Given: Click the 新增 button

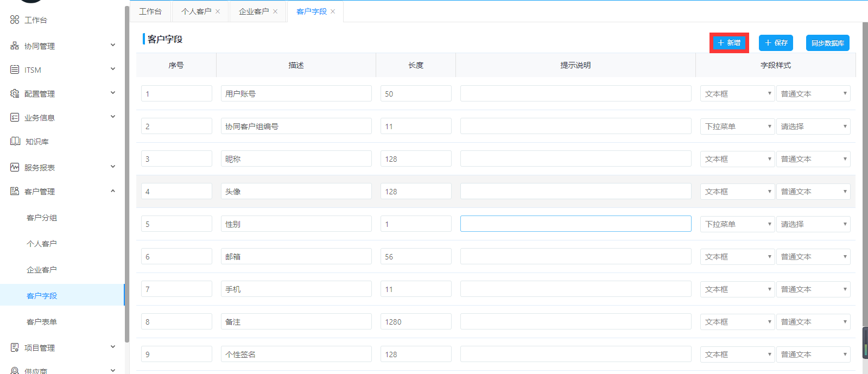Looking at the screenshot, I should coord(729,43).
